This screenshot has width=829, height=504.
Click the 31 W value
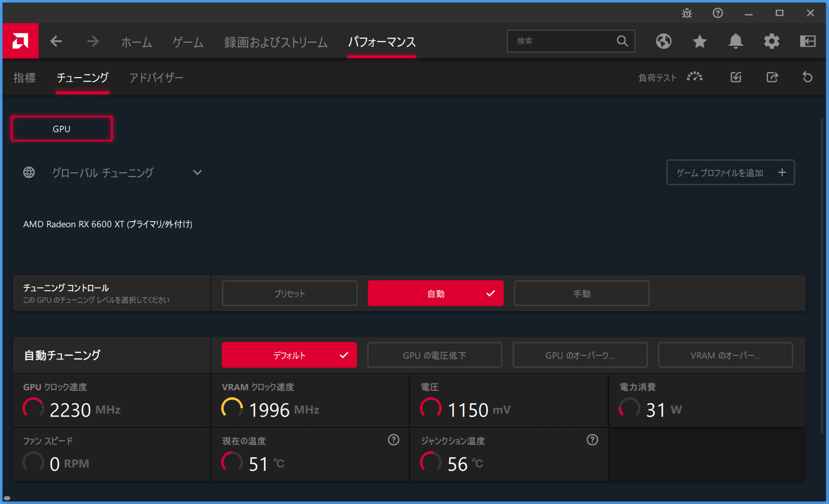[x=664, y=410]
